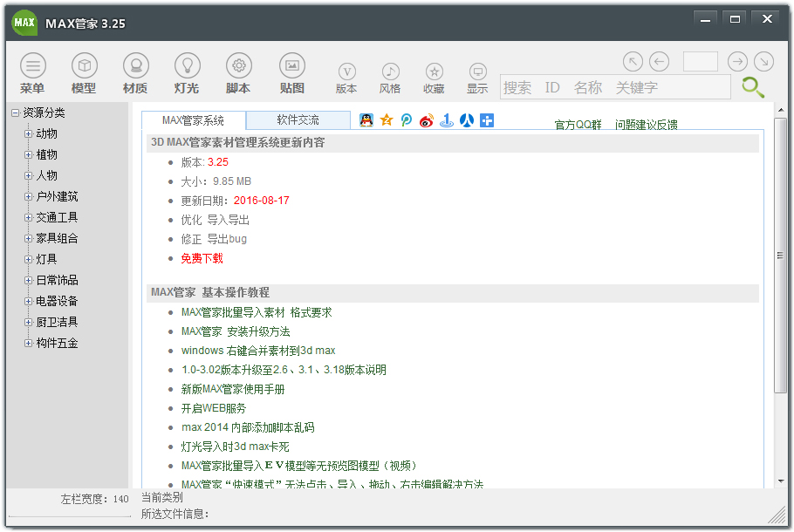The height and width of the screenshot is (532, 794).
Task: Expand the 人物 category
Action: [x=28, y=175]
